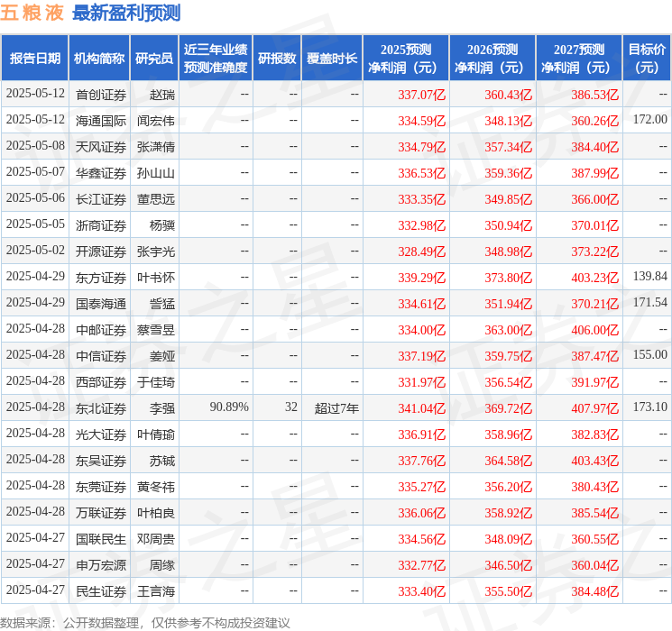Click 开源证券 institution cell
The height and width of the screenshot is (631, 672).
tap(101, 251)
